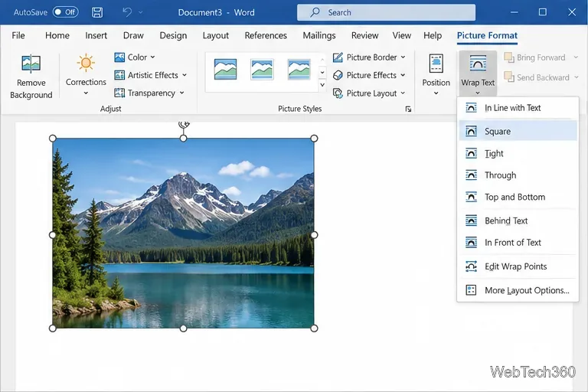Open the Bring Forward dropdown arrow
The image size is (588, 392).
[576, 57]
